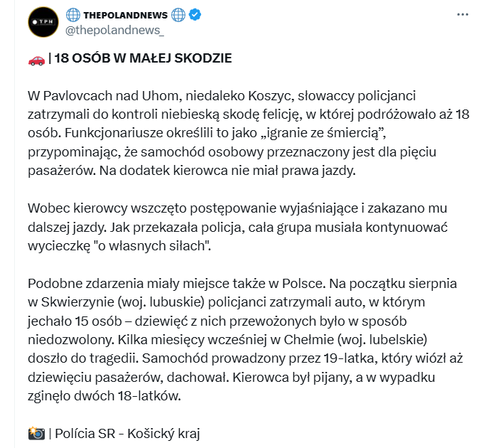Viewport: 481px width, 448px height.
Task: Open the three-dot more options menu
Action: (463, 14)
